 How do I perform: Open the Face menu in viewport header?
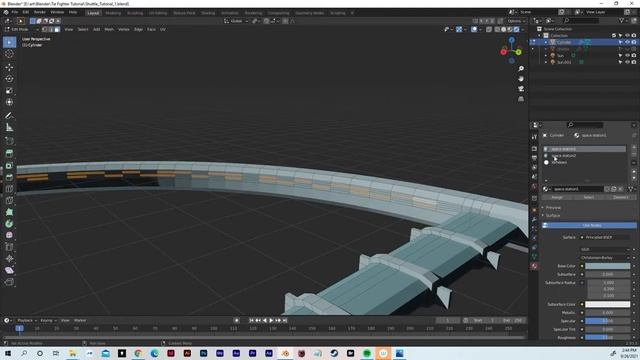point(151,29)
